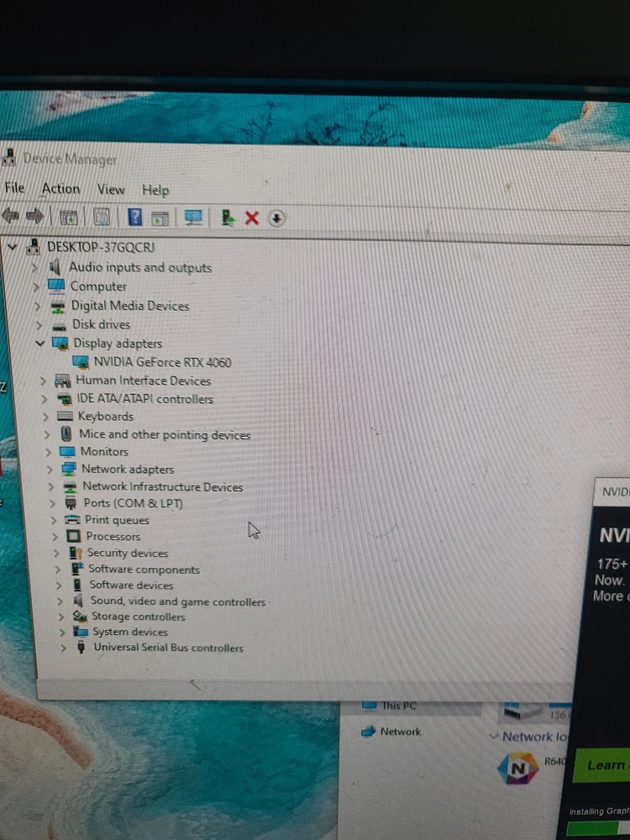Collapse the Network locations group in Explorer
Viewport: 630px width, 840px height.
[x=494, y=736]
